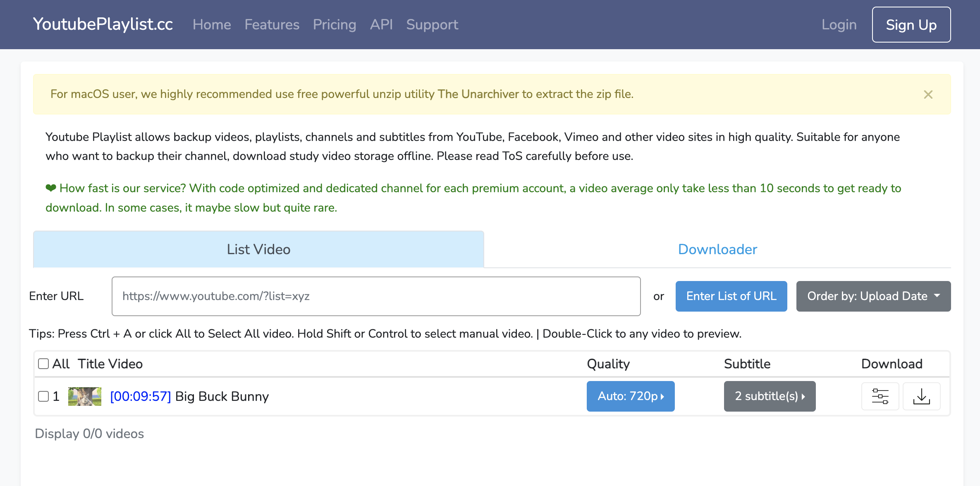The height and width of the screenshot is (486, 980).
Task: Open the API nav link
Action: (x=381, y=24)
